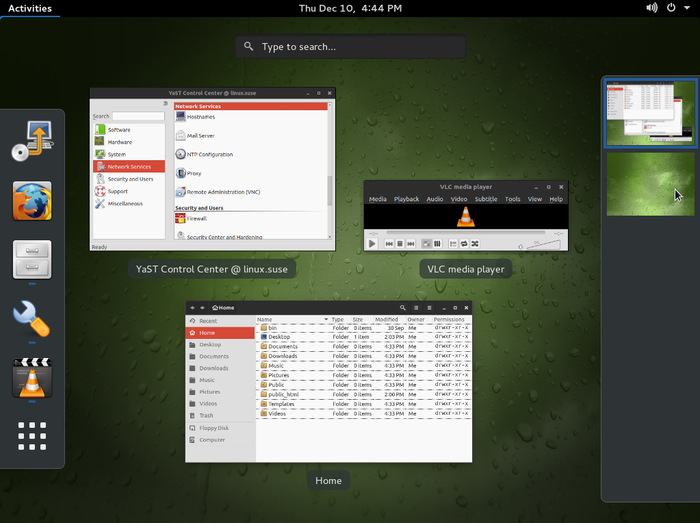The height and width of the screenshot is (523, 700).
Task: Click the search icon in Home window
Action: point(403,308)
